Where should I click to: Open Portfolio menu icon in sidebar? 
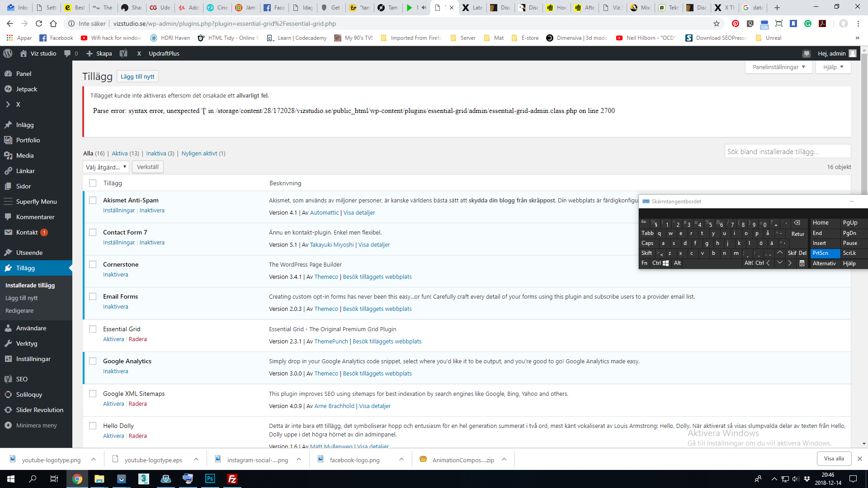8,140
